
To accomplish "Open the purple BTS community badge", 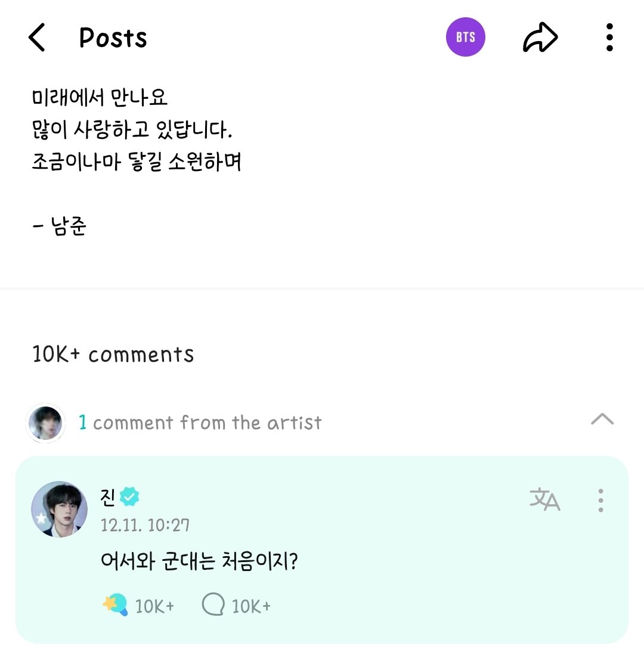I will point(465,38).
